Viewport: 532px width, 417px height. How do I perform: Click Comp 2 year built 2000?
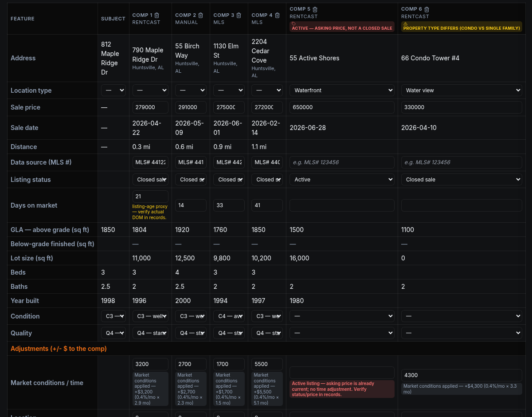(x=182, y=301)
